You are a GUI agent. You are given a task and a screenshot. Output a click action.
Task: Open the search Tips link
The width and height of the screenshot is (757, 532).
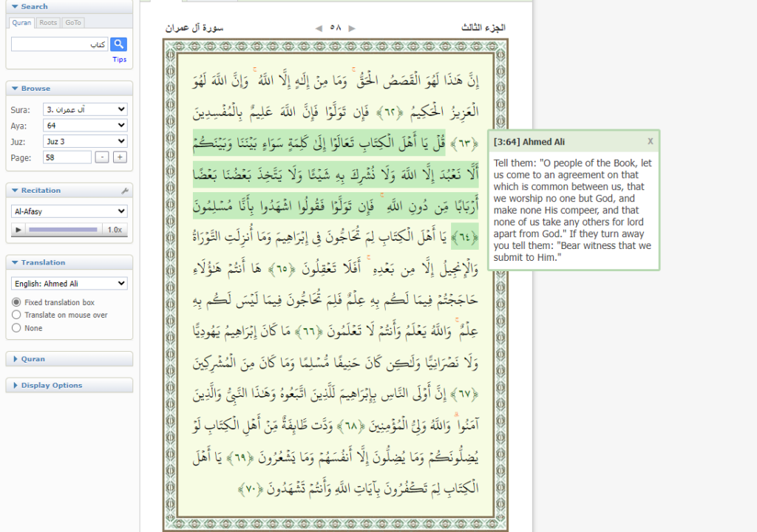[120, 59]
